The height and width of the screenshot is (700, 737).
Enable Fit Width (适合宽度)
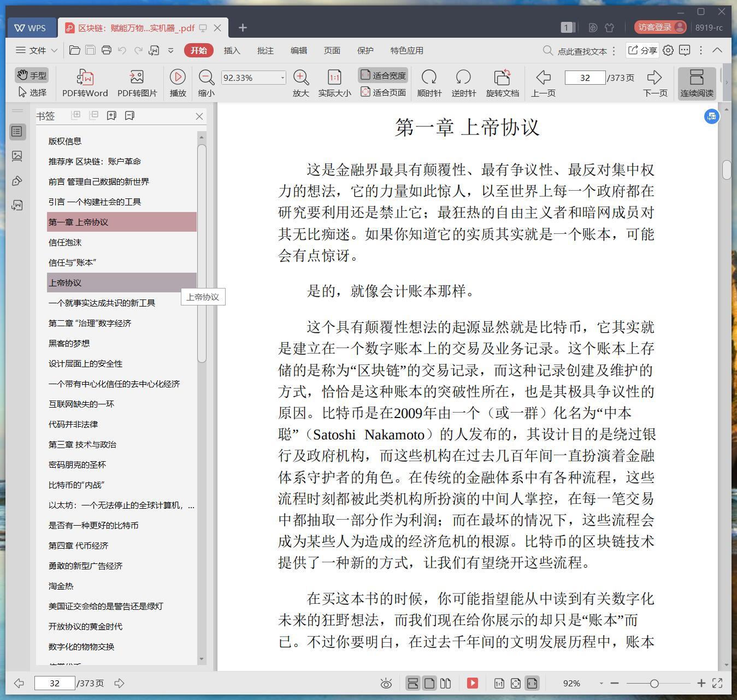(x=383, y=75)
